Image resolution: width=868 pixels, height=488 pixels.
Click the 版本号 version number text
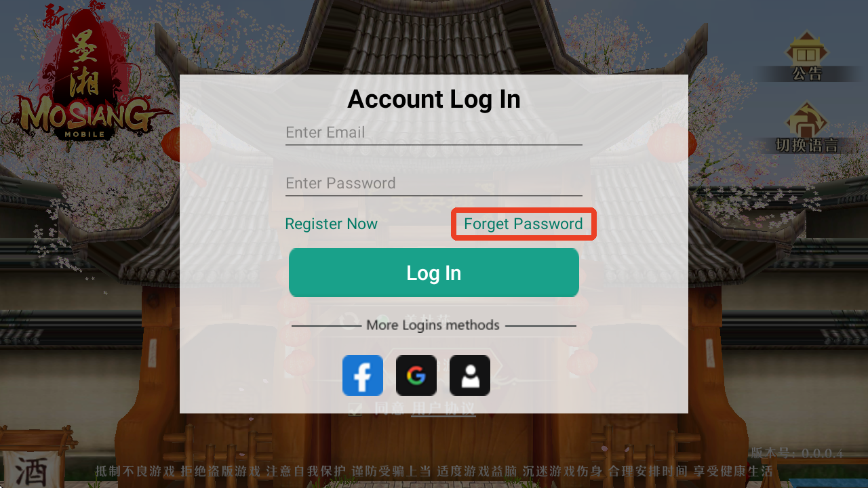click(797, 453)
